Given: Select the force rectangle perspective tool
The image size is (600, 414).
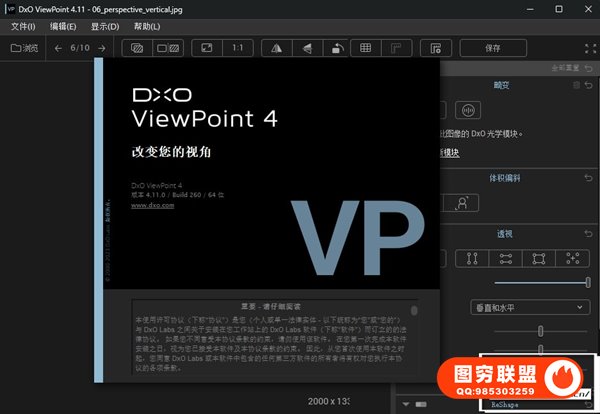Looking at the screenshot, I should pyautogui.click(x=538, y=258).
